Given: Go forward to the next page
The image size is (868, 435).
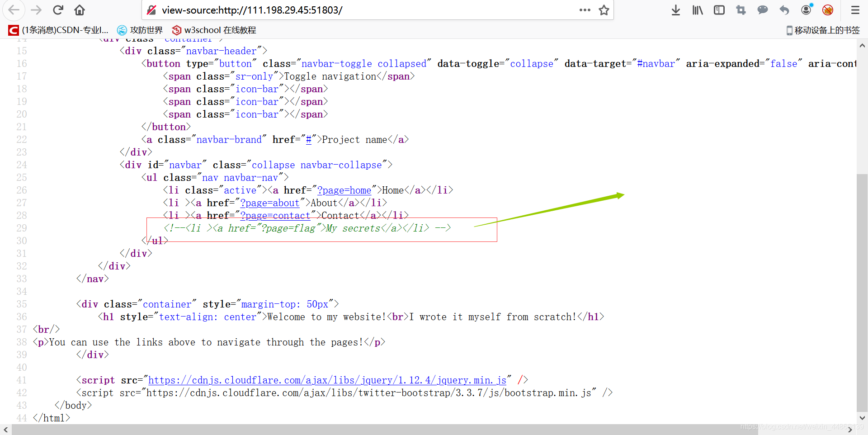Looking at the screenshot, I should [x=36, y=10].
